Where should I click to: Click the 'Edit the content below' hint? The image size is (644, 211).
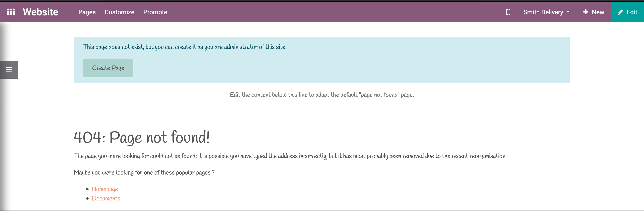coord(322,95)
